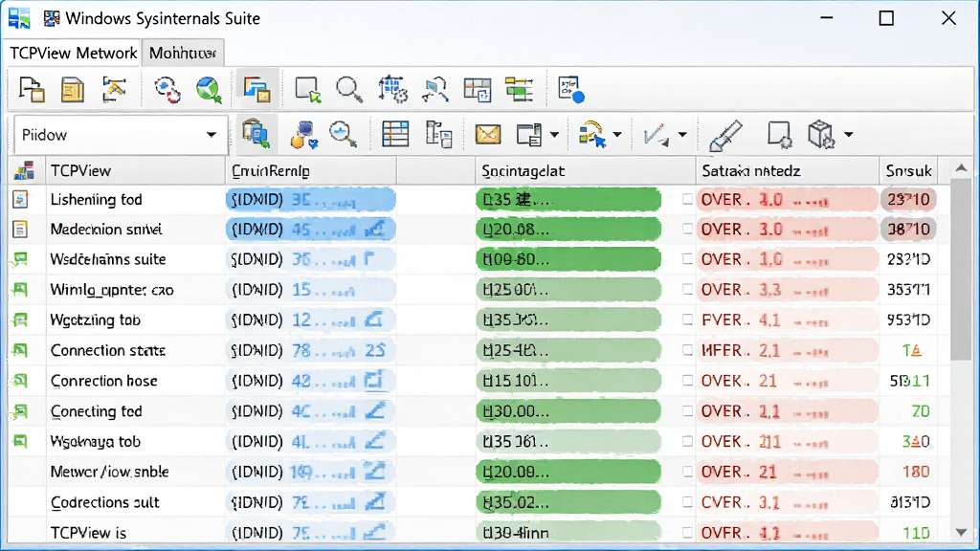Expand dropdown arrow next to 3D box icon
This screenshot has height=551, width=980.
(x=848, y=135)
